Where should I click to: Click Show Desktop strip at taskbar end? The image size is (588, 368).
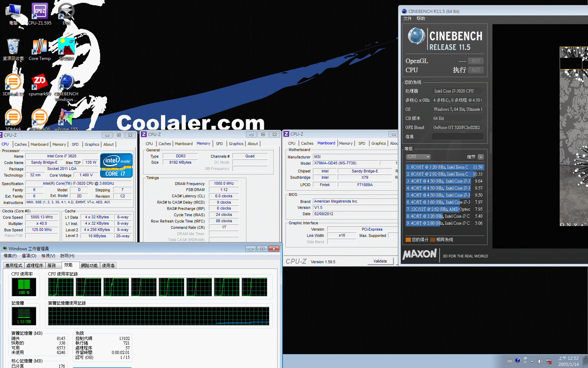(586, 361)
